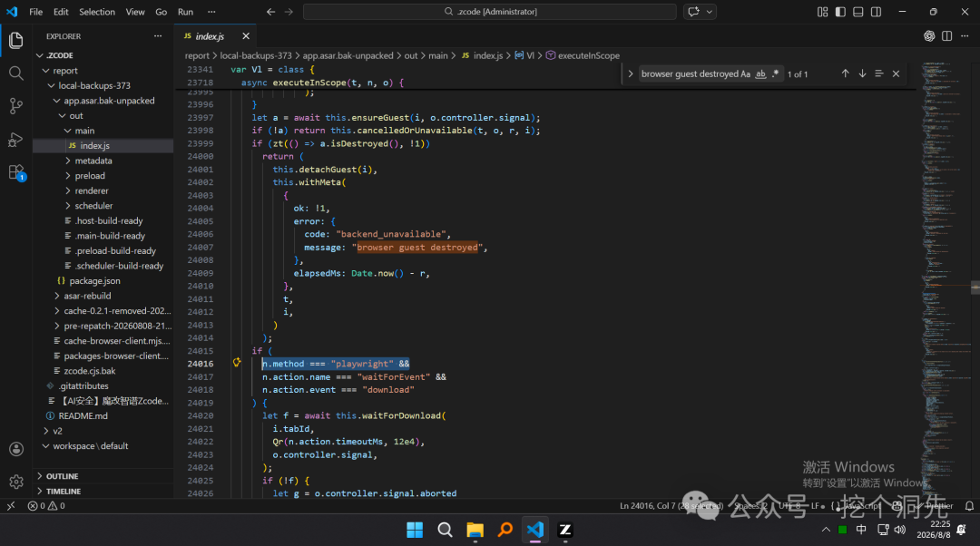Open the View menu

(x=135, y=12)
